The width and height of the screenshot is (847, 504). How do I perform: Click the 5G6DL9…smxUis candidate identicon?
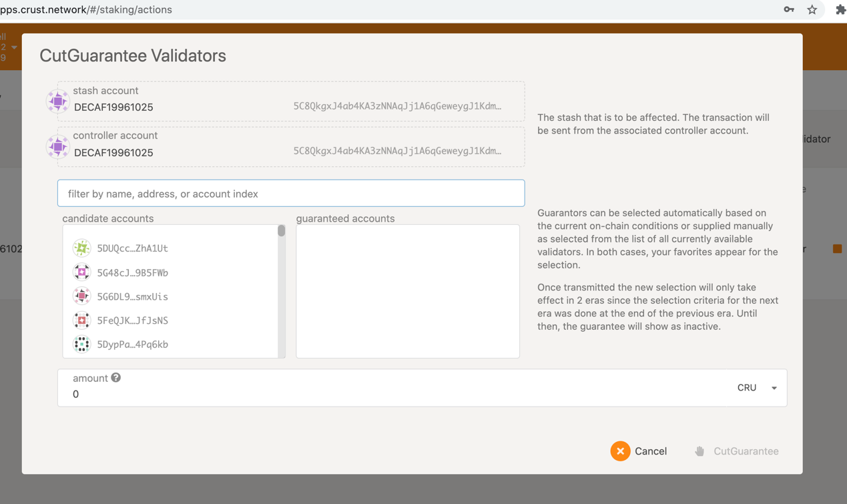point(81,296)
